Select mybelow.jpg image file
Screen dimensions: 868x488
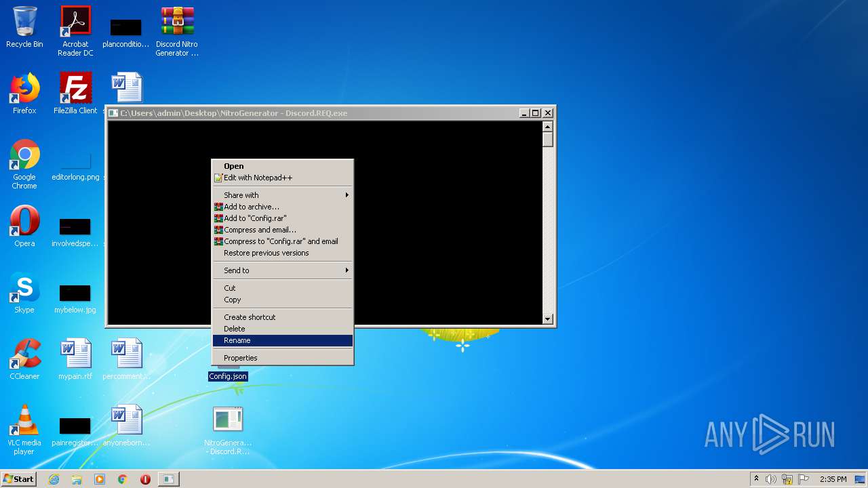tap(75, 299)
